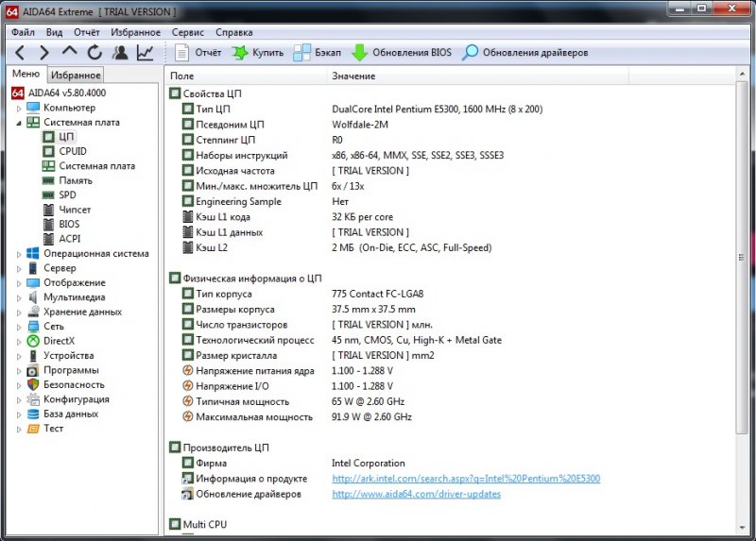The height and width of the screenshot is (541, 756).
Task: Click the Купить buy button
Action: [258, 53]
